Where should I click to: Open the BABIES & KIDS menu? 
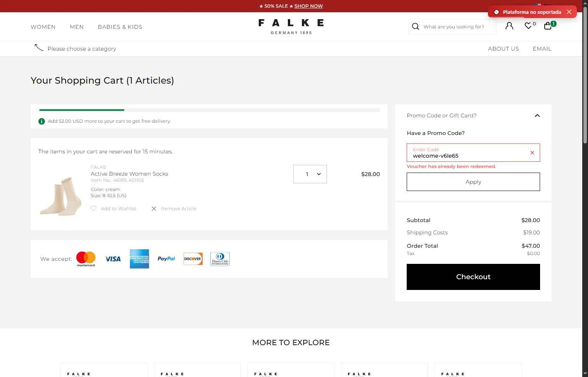click(120, 27)
